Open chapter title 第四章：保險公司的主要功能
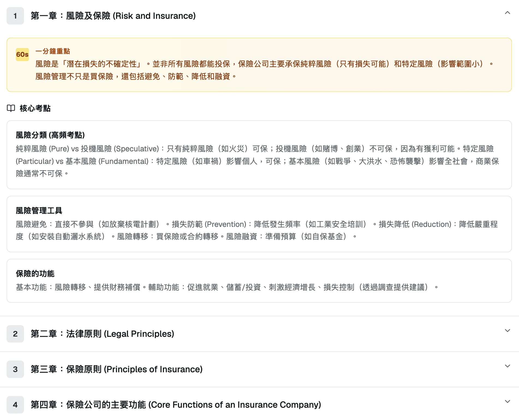 coord(176,405)
